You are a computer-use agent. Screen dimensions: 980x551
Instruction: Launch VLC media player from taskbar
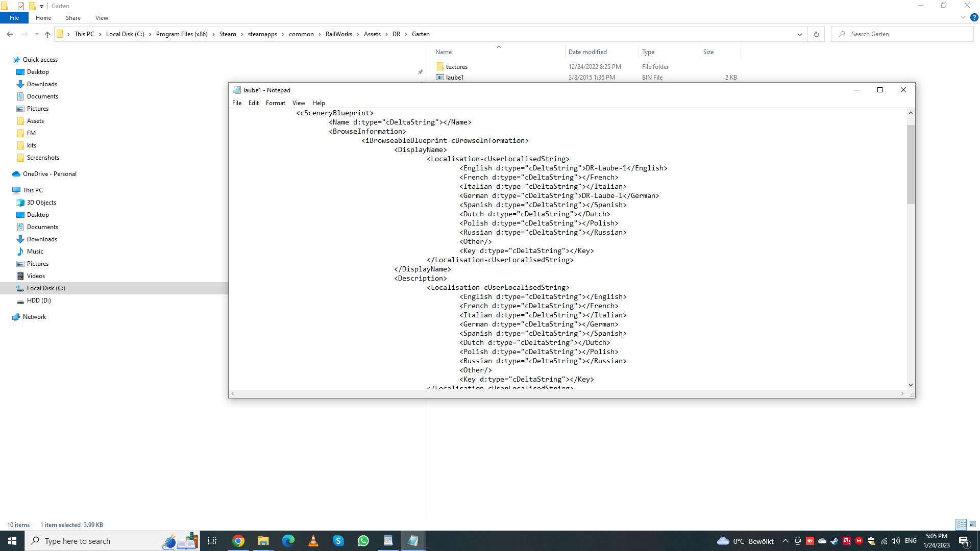pos(313,541)
